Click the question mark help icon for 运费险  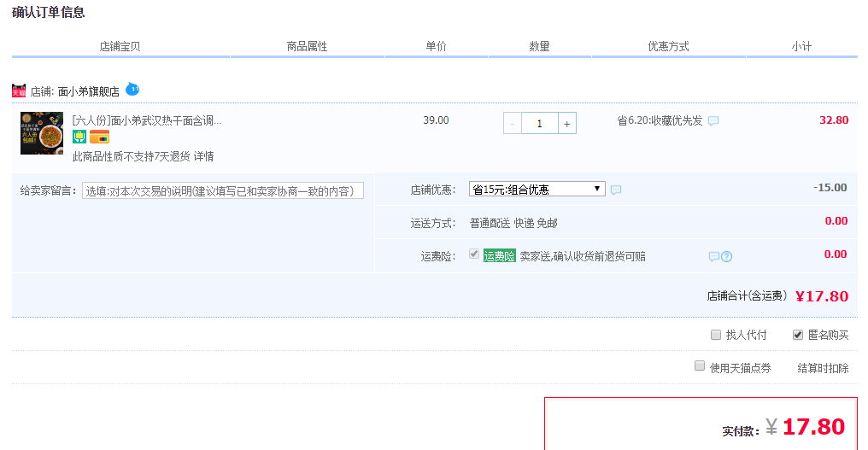[x=727, y=256]
